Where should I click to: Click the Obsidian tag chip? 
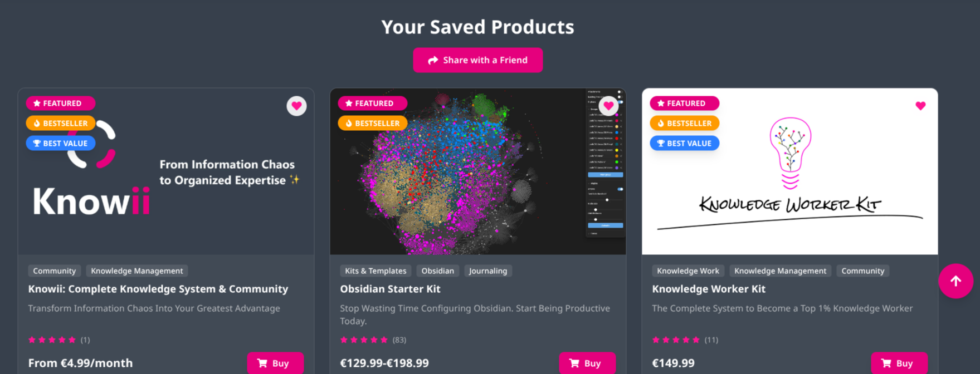[437, 271]
